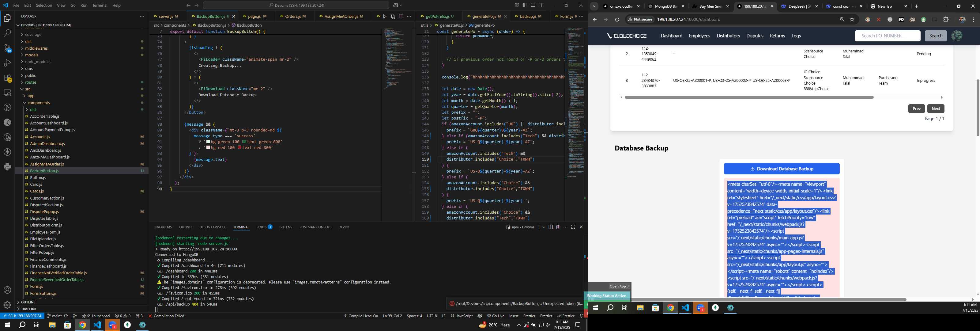Screen dimensions: 980x331
Task: Click the red color swatch beside bg-red-100
Action: [x=208, y=147]
